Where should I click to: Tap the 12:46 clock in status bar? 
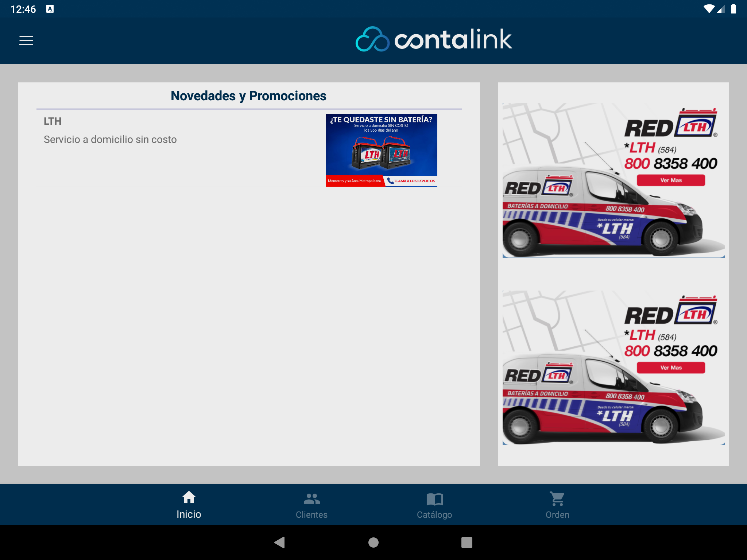pos(23,9)
